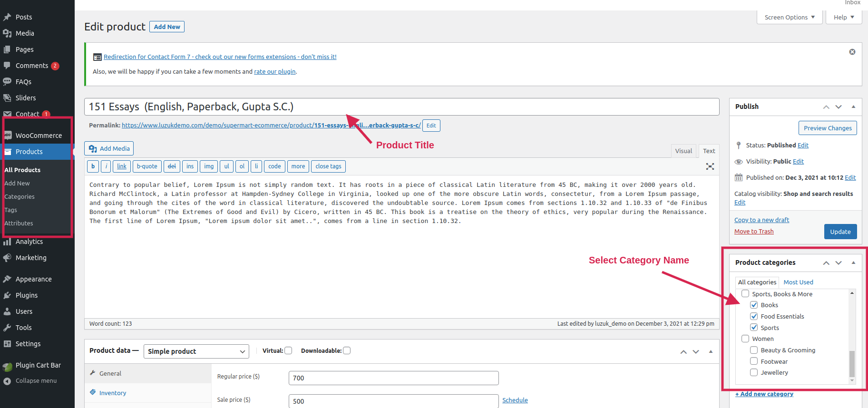Select the Most Used categories tab
This screenshot has width=868, height=408.
(798, 282)
